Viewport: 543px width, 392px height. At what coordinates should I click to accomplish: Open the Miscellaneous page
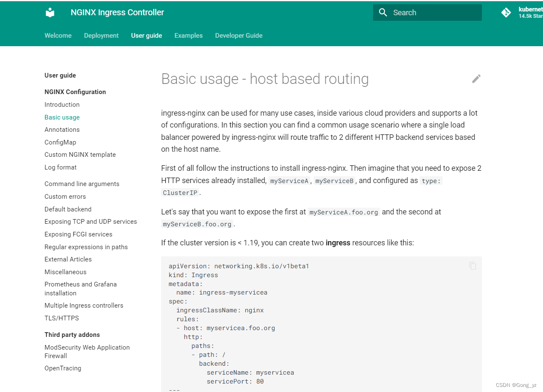(65, 272)
